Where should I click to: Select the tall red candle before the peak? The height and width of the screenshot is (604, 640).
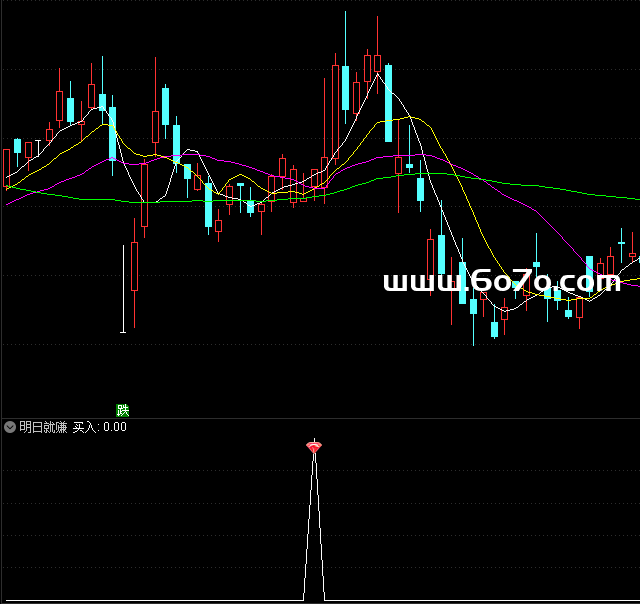[x=333, y=110]
